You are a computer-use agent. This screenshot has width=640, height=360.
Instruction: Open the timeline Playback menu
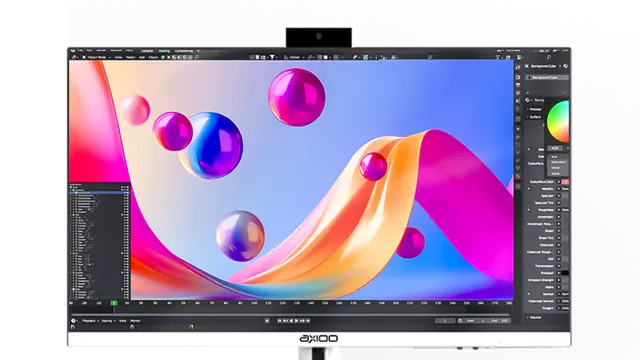click(89, 321)
